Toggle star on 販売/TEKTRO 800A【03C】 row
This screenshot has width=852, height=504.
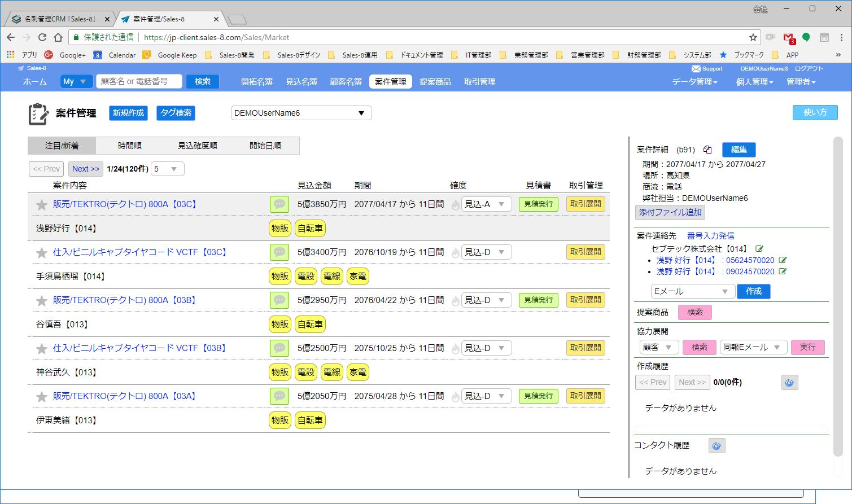(42, 205)
